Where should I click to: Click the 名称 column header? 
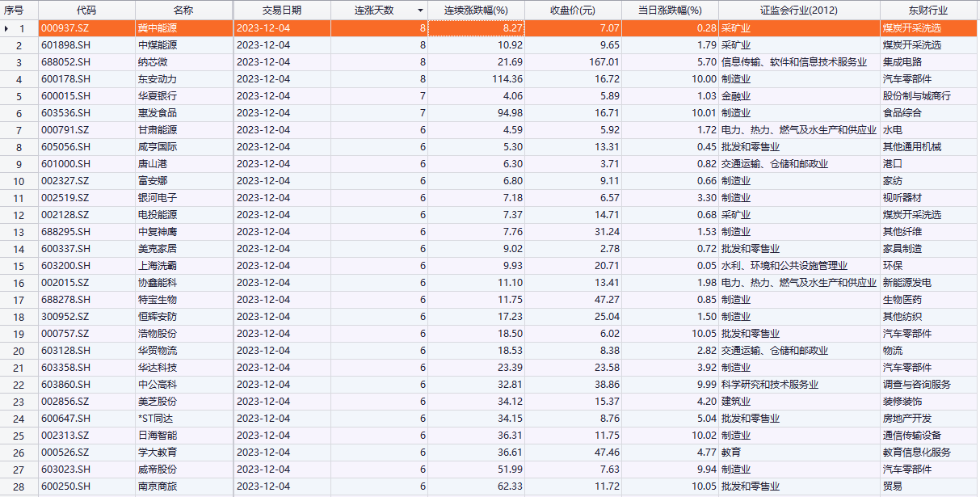pos(183,11)
